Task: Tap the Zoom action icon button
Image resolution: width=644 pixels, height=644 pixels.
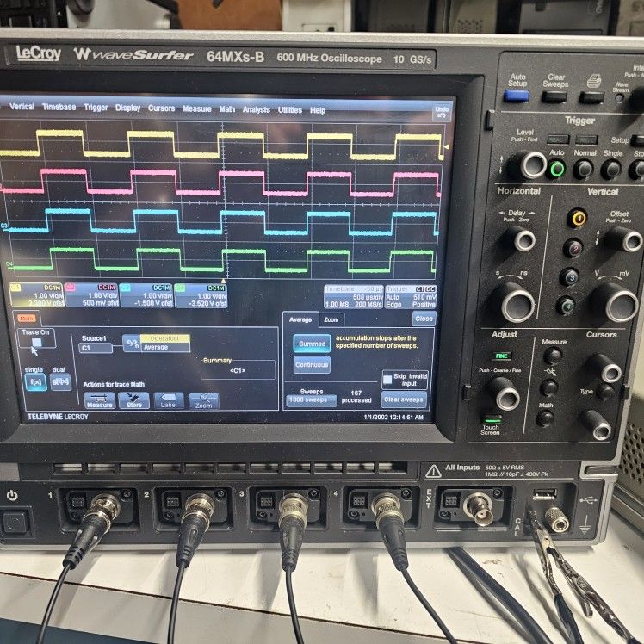Action: point(204,401)
